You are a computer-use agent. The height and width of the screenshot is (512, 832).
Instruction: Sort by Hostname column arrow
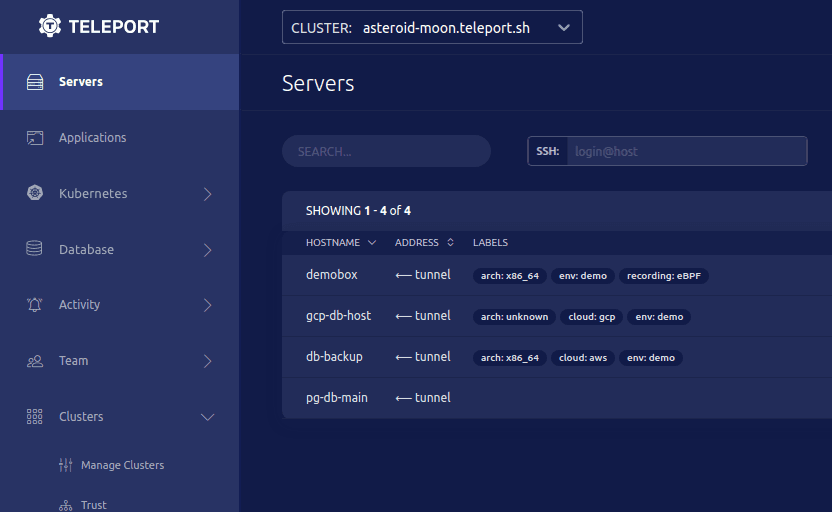pos(372,242)
